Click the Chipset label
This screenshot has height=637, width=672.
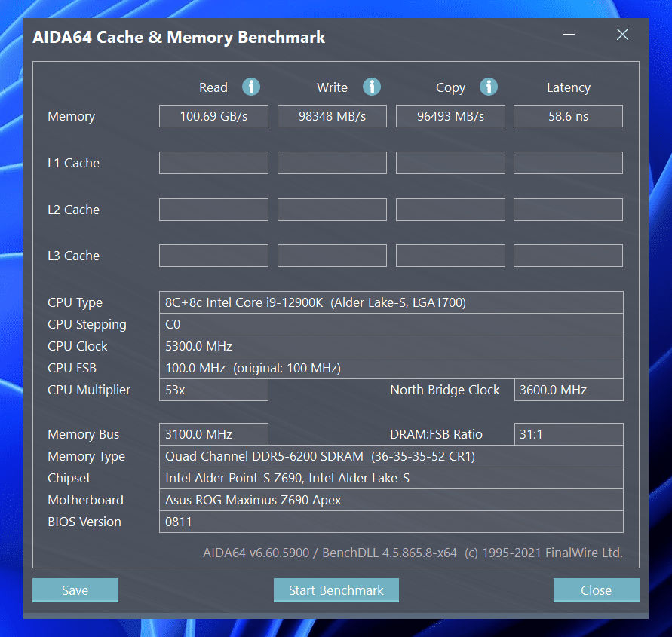pyautogui.click(x=69, y=479)
